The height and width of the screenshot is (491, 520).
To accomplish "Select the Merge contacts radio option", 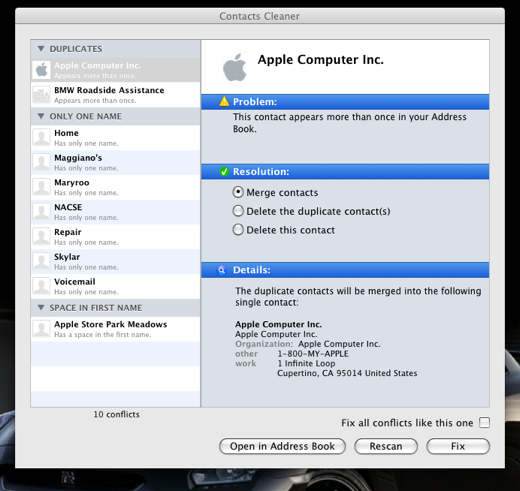I will coord(238,192).
